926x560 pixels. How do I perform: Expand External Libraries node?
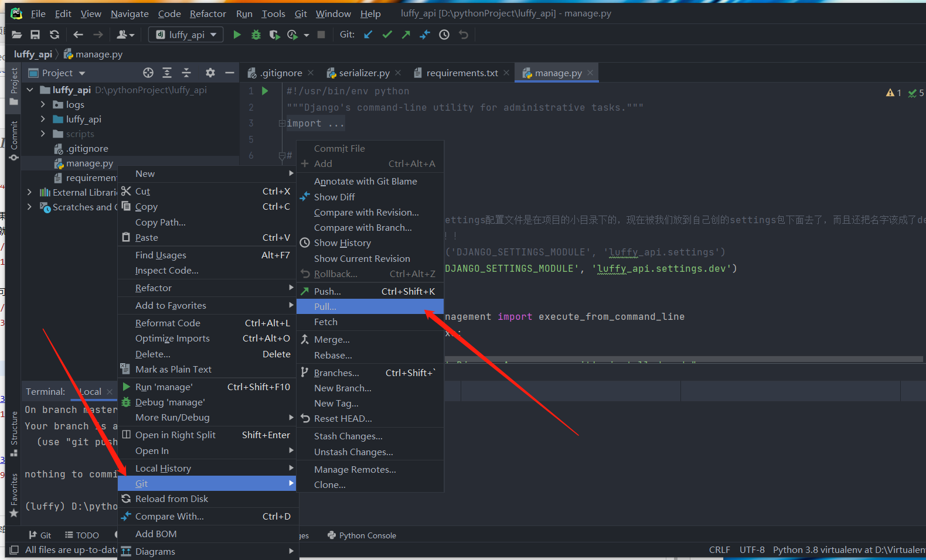[x=30, y=192]
